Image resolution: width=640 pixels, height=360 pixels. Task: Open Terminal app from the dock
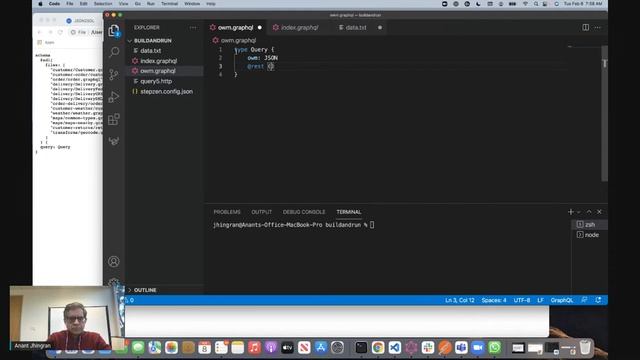click(x=361, y=347)
